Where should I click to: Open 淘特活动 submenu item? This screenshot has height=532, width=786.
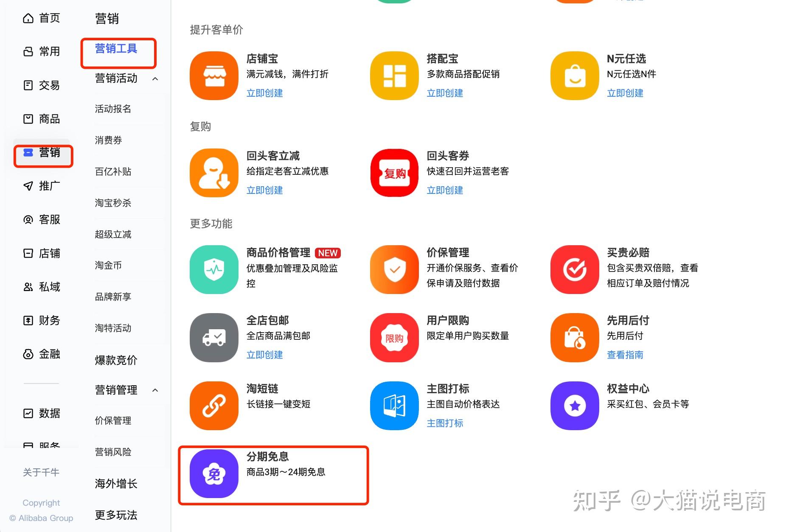click(x=113, y=328)
